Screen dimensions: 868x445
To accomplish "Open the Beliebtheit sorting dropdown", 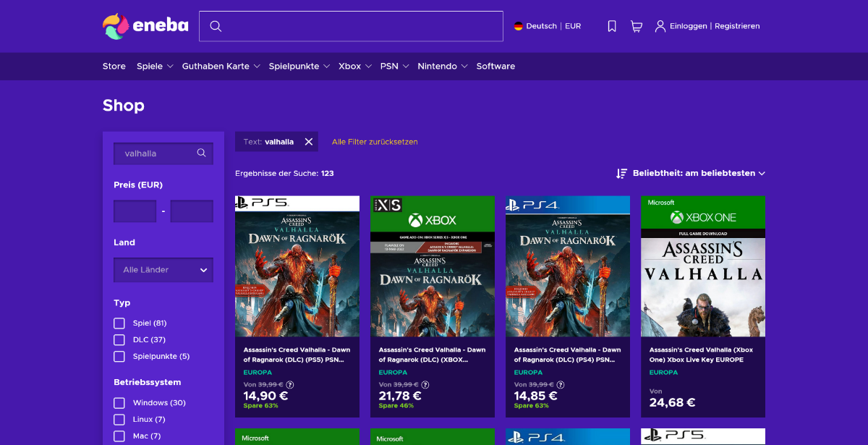I will pos(699,174).
